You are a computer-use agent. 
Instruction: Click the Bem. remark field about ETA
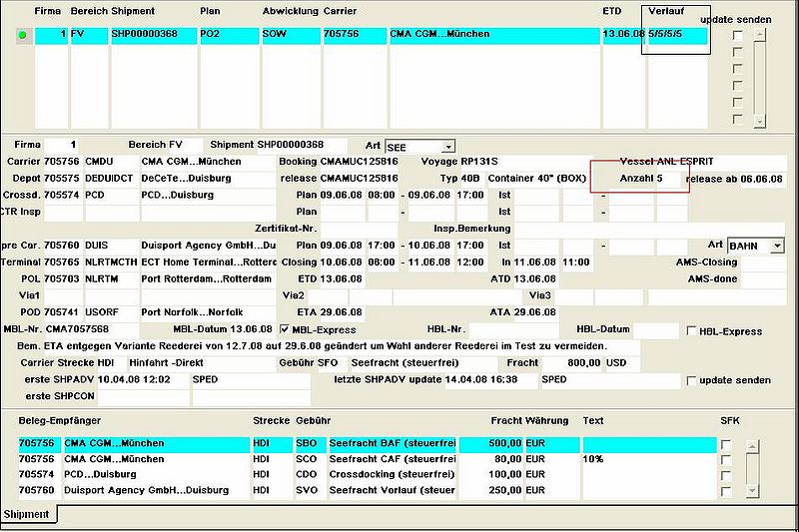(x=342, y=346)
